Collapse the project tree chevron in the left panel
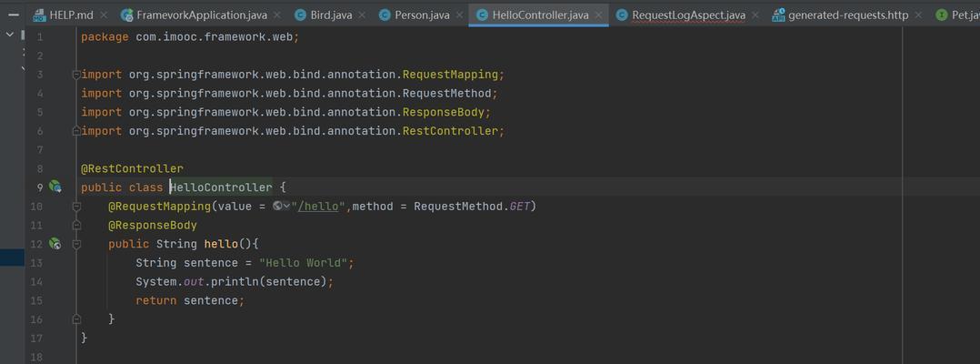Viewport: 980px width, 364px height. [9, 35]
